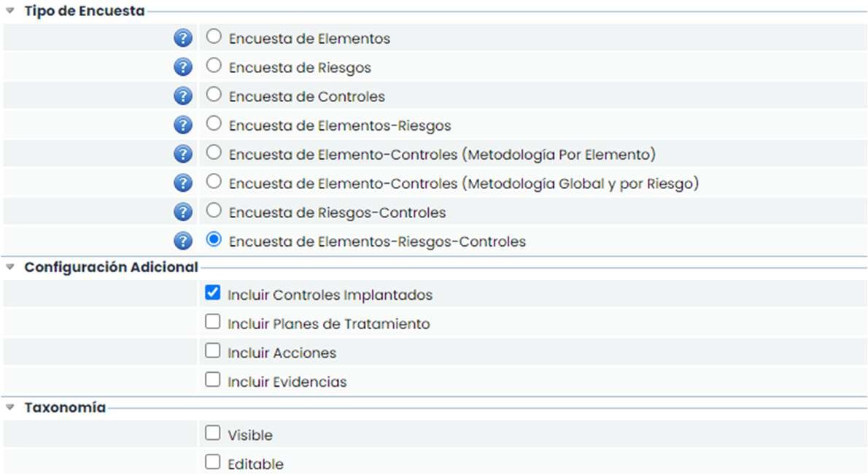Check the Incluir Evidencias box
868x475 pixels.
[212, 379]
